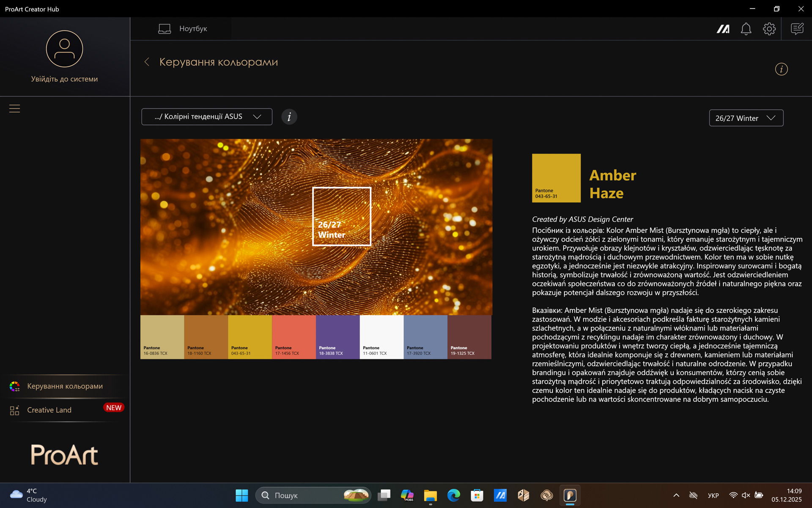812x508 pixels.
Task: Launch Microsoft Edge from taskbar
Action: 454,495
